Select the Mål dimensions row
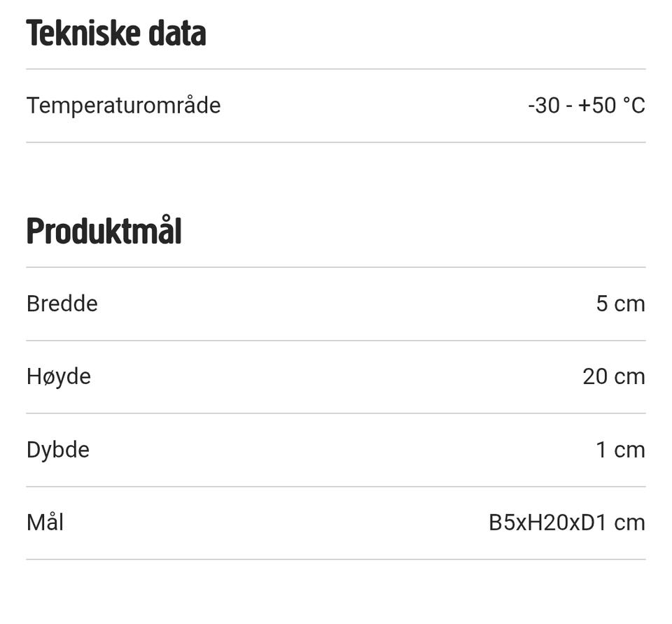 336,522
